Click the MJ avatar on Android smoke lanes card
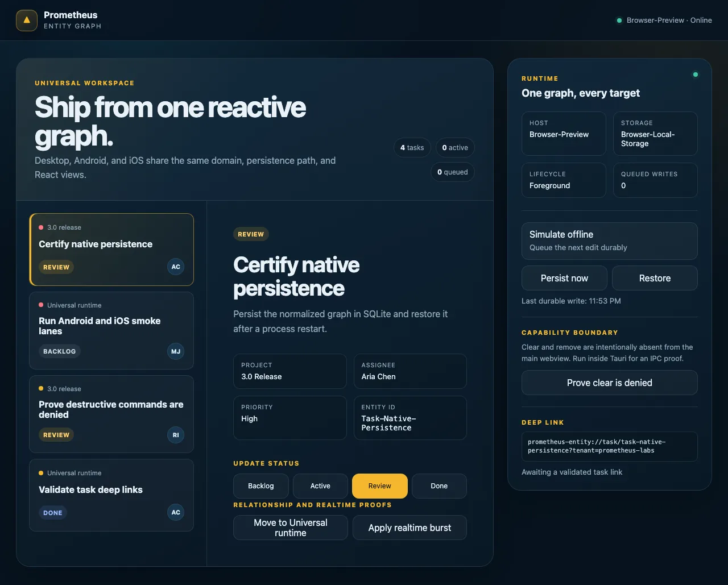The width and height of the screenshot is (728, 585). pyautogui.click(x=176, y=351)
